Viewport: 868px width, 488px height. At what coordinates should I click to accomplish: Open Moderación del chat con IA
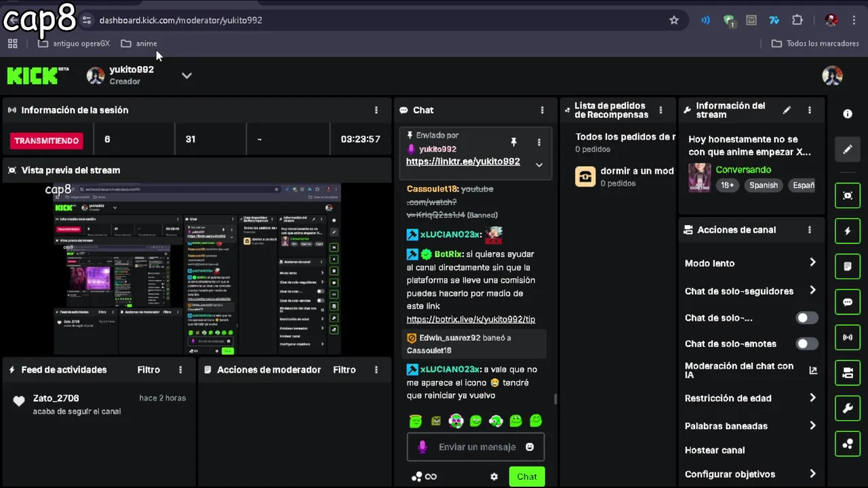click(x=751, y=370)
